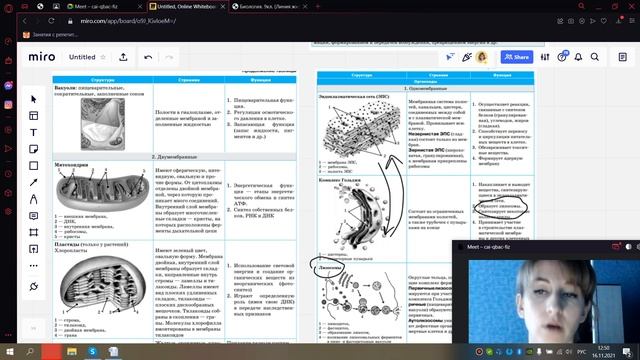The height and width of the screenshot is (360, 640).
Task: Redo the action in Miro
Action: point(169,57)
